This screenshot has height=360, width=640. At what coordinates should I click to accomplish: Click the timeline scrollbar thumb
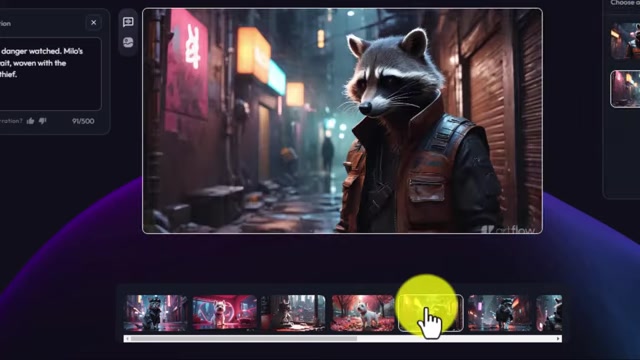pyautogui.click(x=244, y=338)
